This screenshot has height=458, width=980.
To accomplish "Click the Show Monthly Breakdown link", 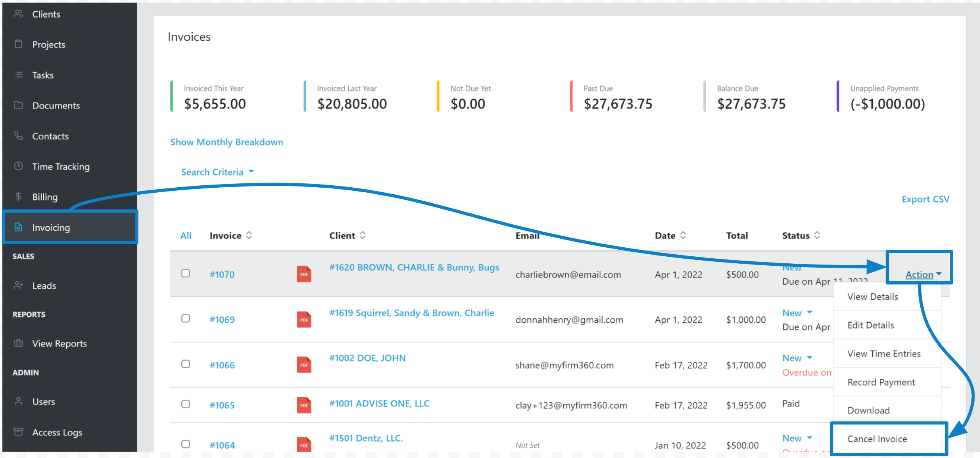I will 227,142.
